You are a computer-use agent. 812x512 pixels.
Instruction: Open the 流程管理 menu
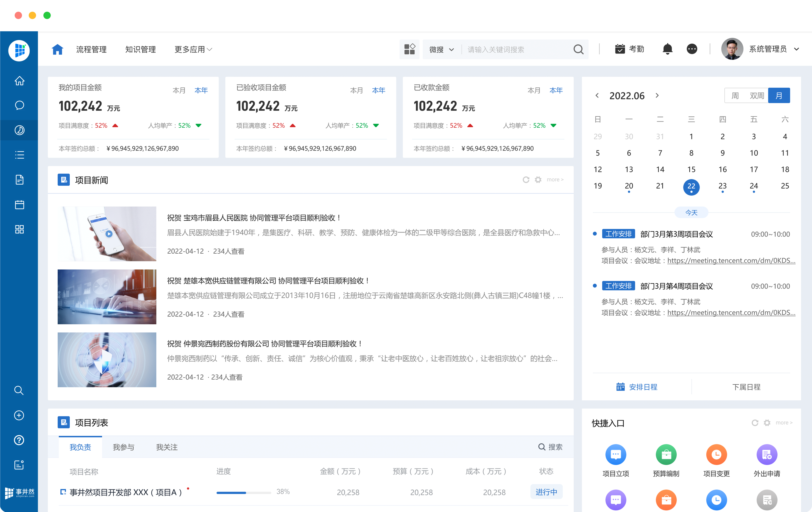pos(91,50)
